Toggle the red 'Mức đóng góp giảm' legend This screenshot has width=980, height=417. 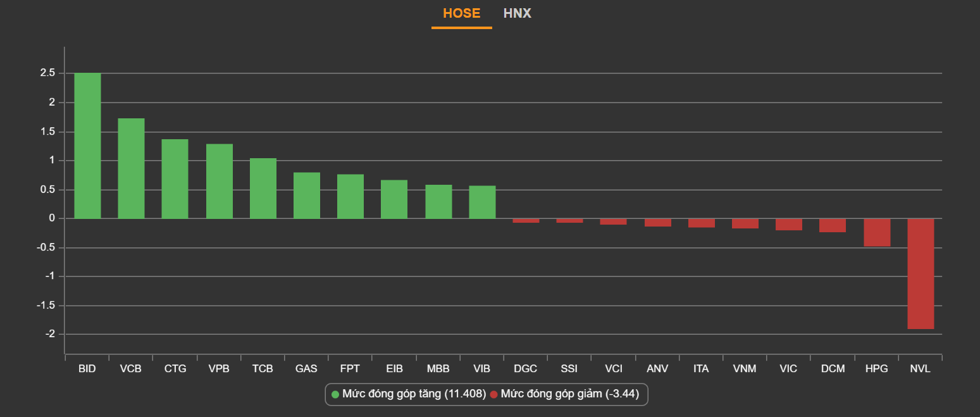point(564,394)
